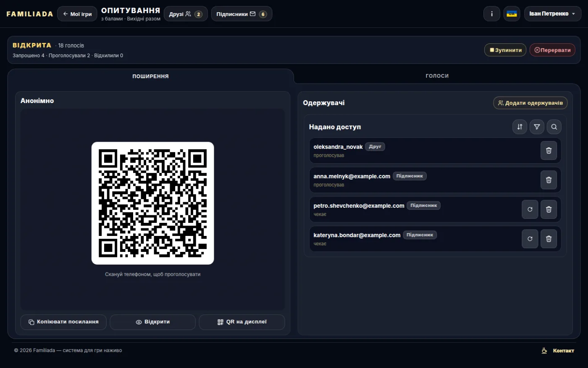Click the Анонімно section heading

37,101
